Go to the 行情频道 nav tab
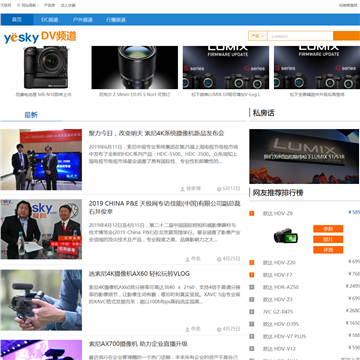The height and width of the screenshot is (360, 360). click(x=116, y=20)
